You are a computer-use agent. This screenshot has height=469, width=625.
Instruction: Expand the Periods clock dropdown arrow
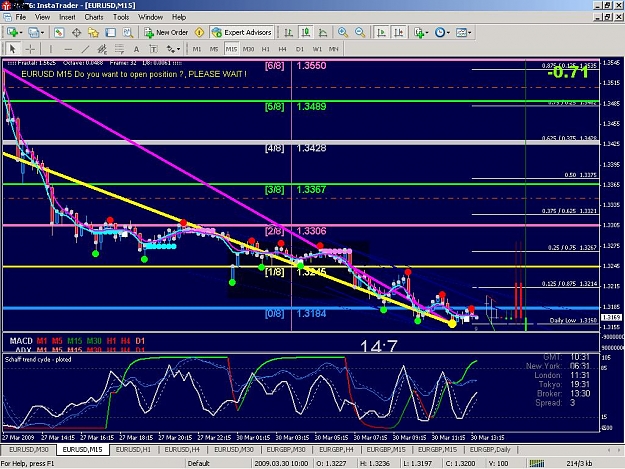pyautogui.click(x=448, y=33)
